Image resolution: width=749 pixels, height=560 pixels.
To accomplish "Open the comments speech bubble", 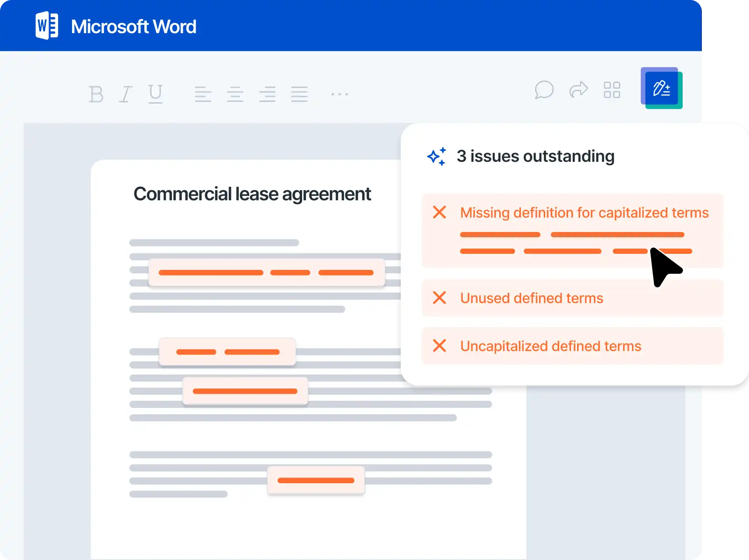I will tap(544, 90).
